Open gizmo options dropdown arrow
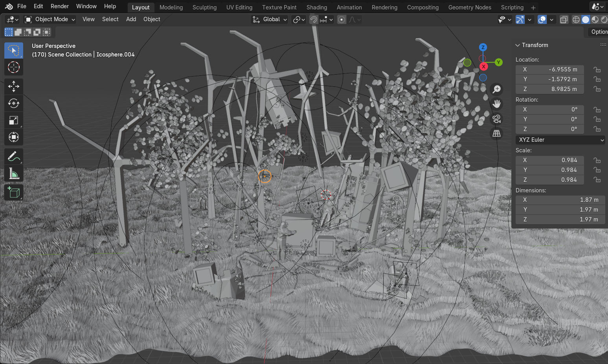 [530, 20]
